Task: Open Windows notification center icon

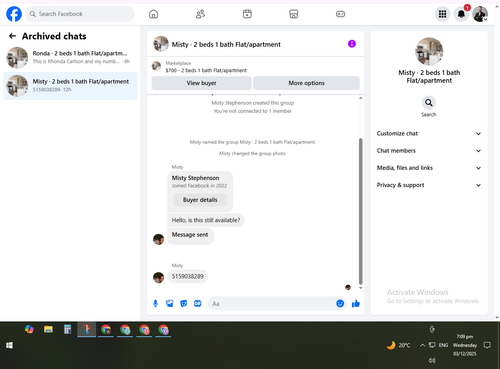Action: click(487, 345)
